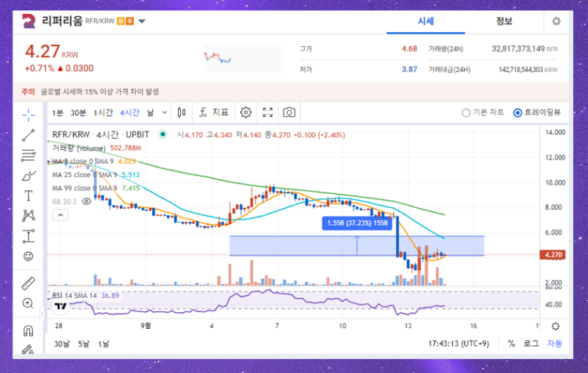Select the text annotation tool
The height and width of the screenshot is (373, 588).
click(x=28, y=195)
